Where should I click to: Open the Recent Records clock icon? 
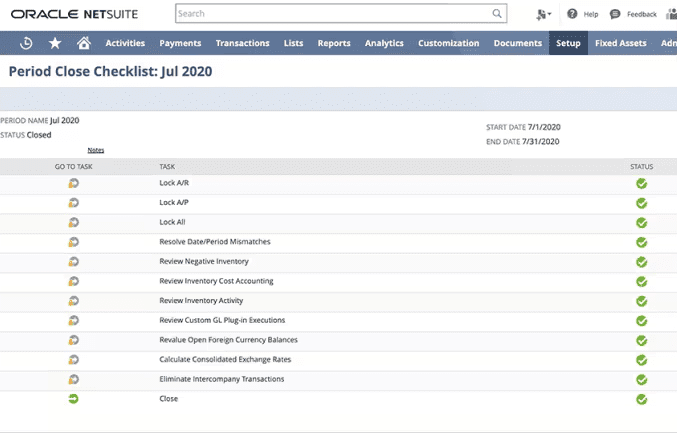pos(26,43)
